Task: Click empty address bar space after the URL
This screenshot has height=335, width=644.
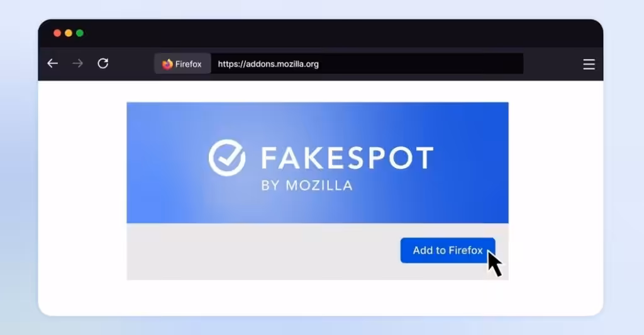Action: pos(421,64)
